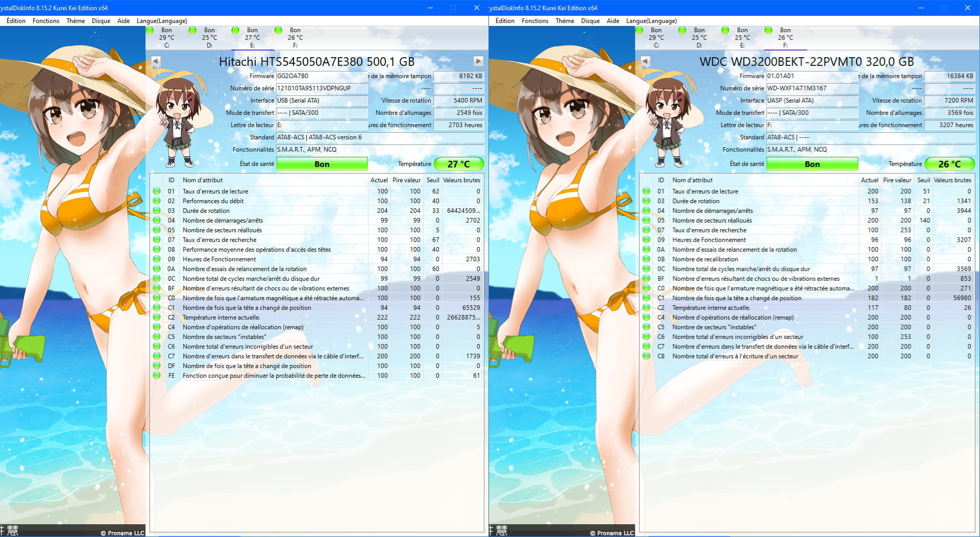Viewport: 980px width, 537px height.
Task: Select 'Nombre de recalibration' row in WDC table
Action: 806,259
